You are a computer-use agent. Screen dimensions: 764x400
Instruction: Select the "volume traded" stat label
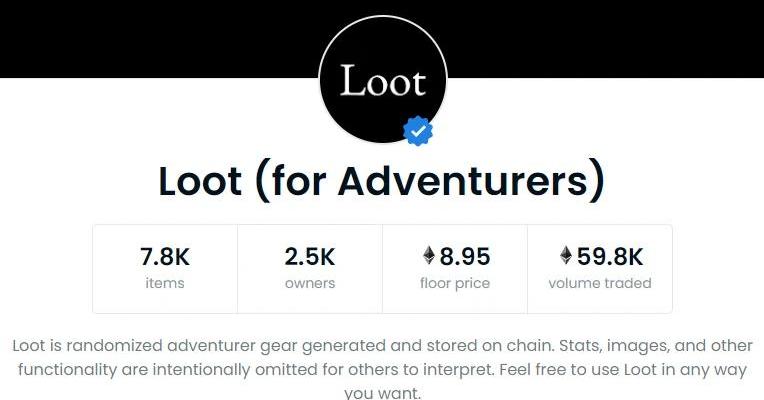(600, 283)
